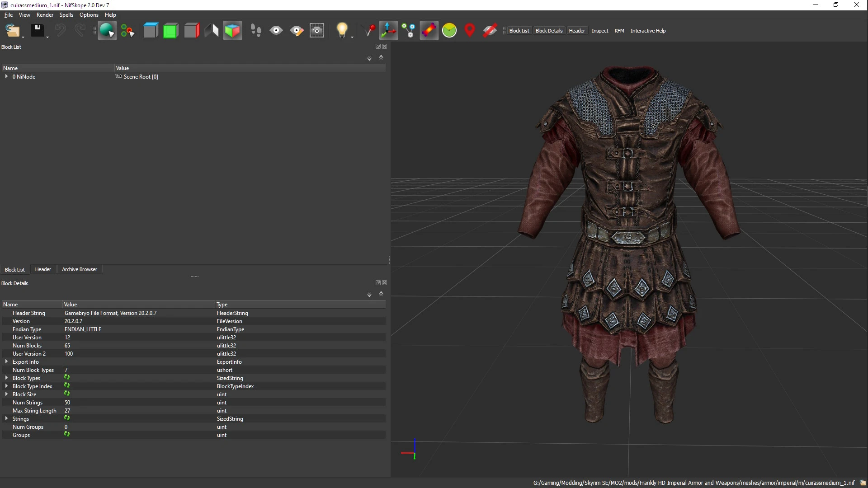Click Block List collapse-all up chevron
The image size is (868, 488).
point(381,57)
